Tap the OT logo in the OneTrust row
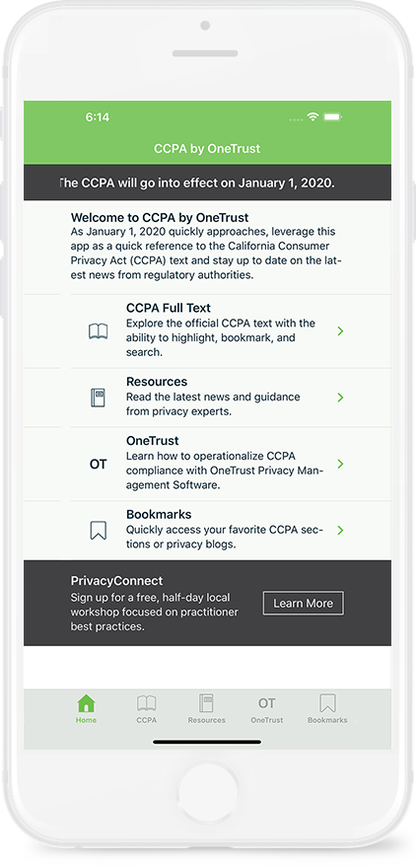Screen dimensions: 418x868 98,464
